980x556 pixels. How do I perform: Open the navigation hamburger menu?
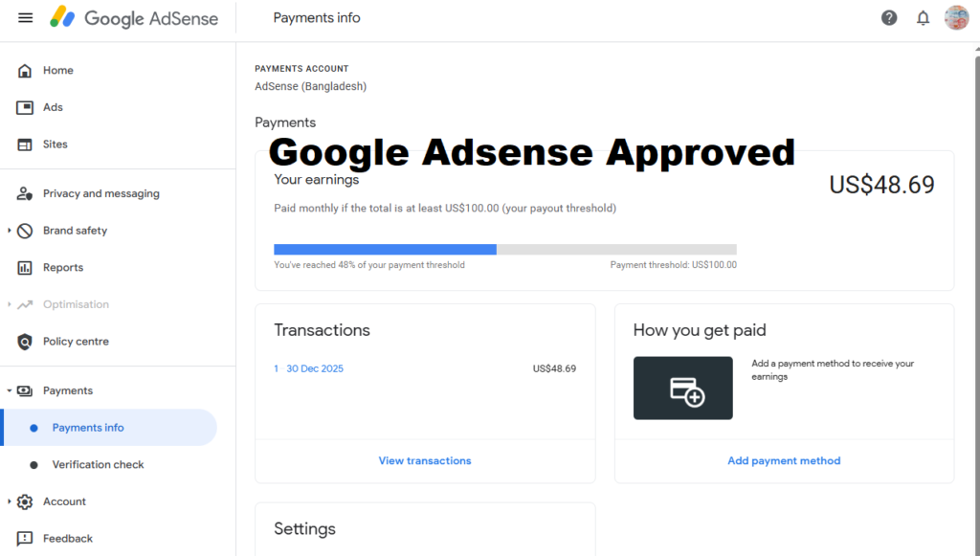point(25,17)
